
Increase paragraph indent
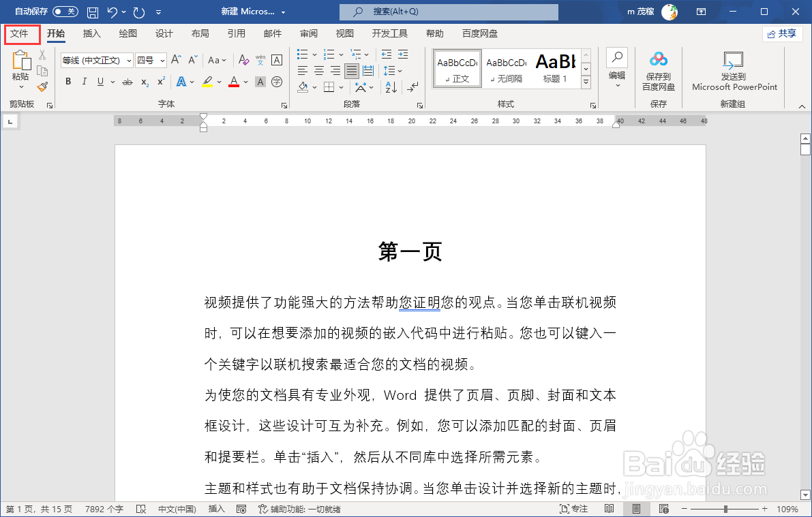click(x=403, y=54)
